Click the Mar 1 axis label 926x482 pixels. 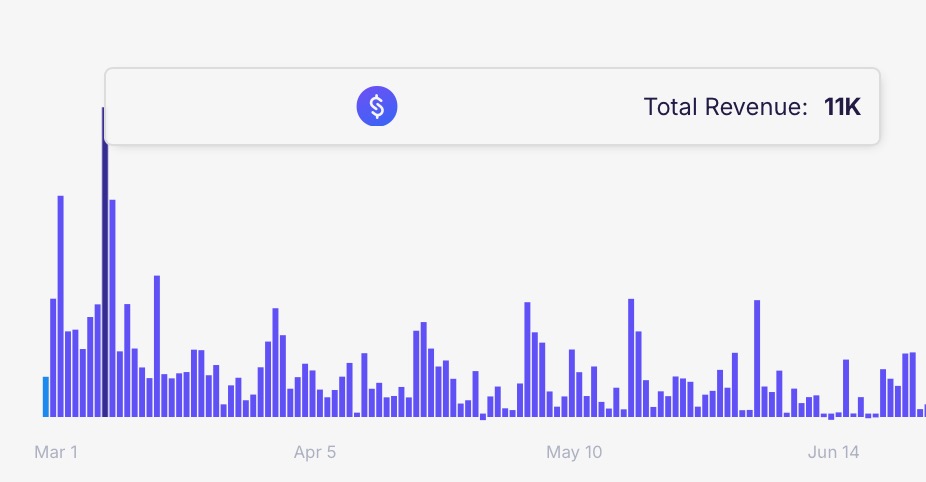pyautogui.click(x=56, y=452)
